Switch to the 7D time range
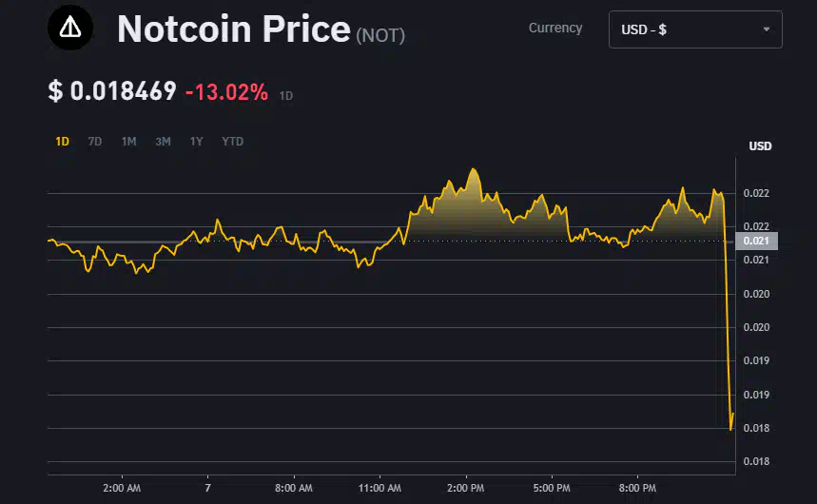This screenshot has height=504, width=817. coord(95,142)
